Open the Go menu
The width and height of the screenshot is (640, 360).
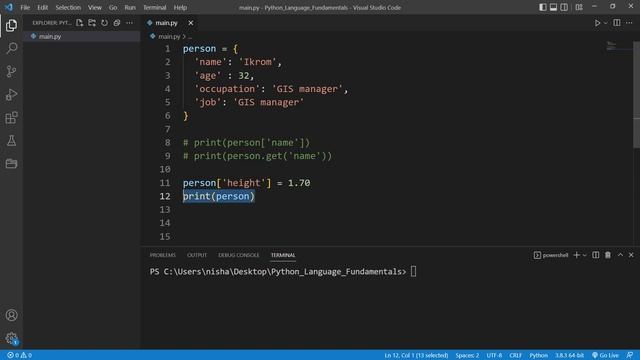[x=113, y=7]
